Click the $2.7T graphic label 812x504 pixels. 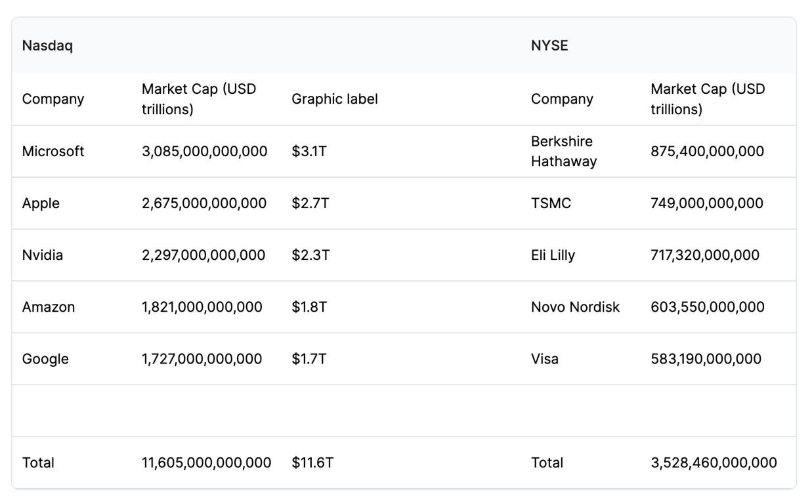[310, 203]
